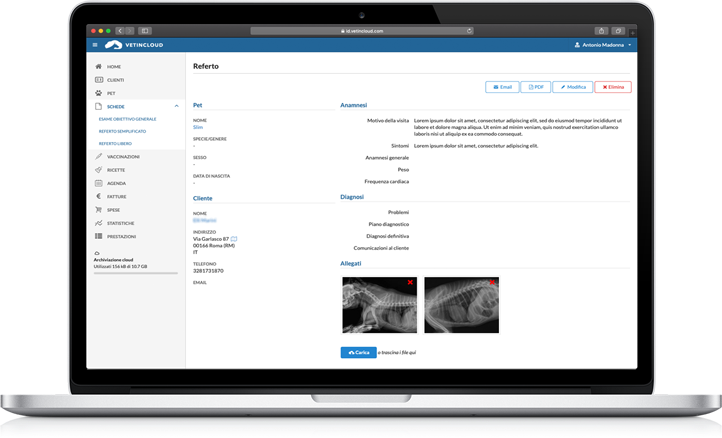Open the Antonio Madonna user dropdown
Viewport: 722px width, 438px height.
coord(603,45)
